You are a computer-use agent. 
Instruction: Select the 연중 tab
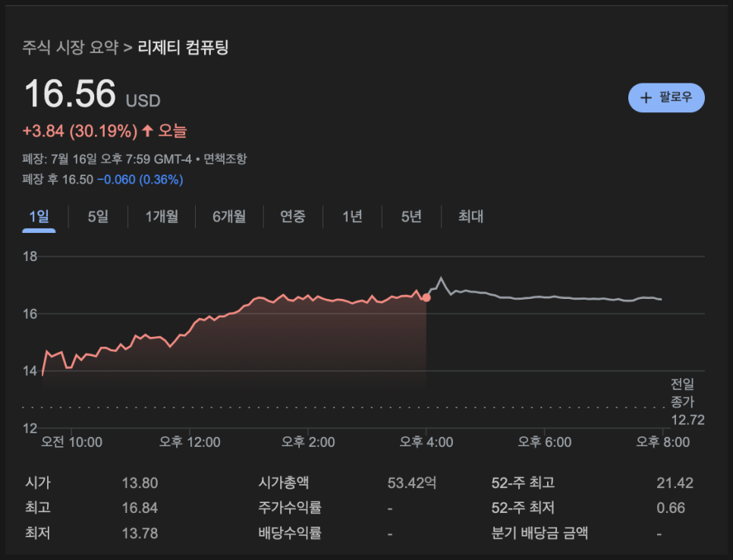click(293, 216)
